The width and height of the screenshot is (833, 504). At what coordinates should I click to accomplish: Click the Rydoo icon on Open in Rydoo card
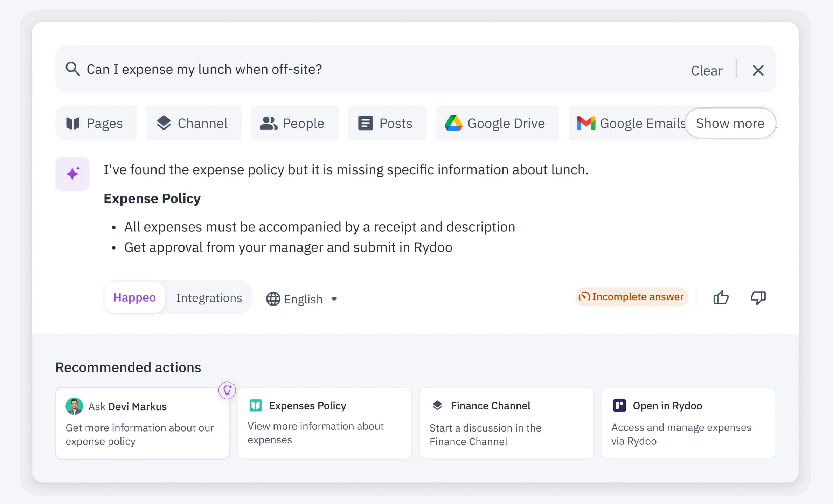pyautogui.click(x=619, y=405)
